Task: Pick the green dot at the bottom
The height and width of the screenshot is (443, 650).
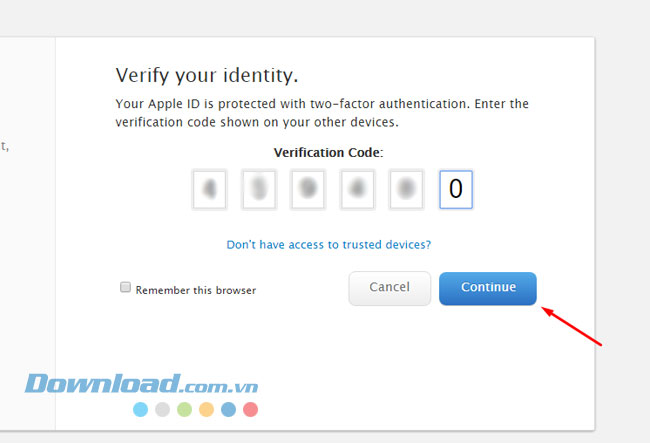Action: pyautogui.click(x=184, y=409)
